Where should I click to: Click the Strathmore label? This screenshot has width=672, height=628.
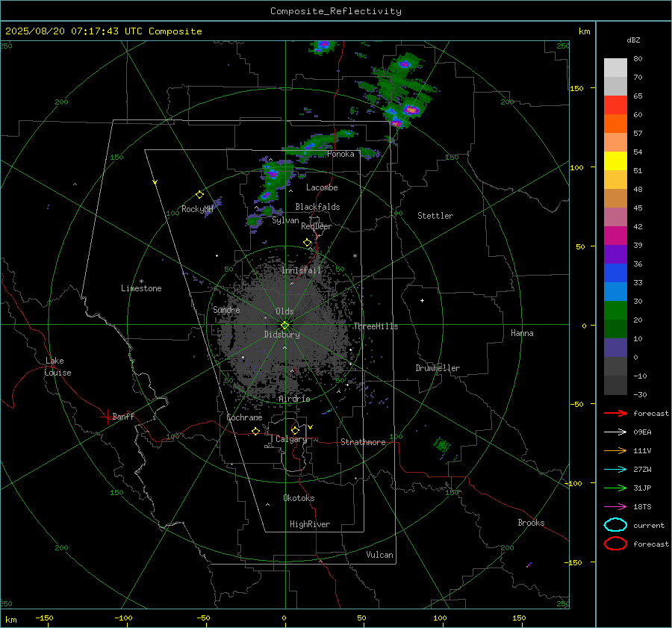pyautogui.click(x=363, y=442)
